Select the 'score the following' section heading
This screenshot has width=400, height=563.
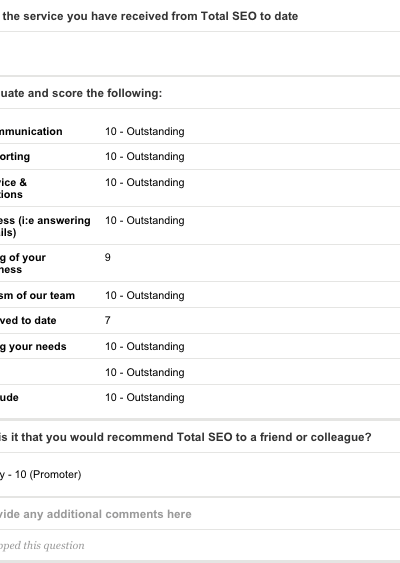pyautogui.click(x=81, y=93)
